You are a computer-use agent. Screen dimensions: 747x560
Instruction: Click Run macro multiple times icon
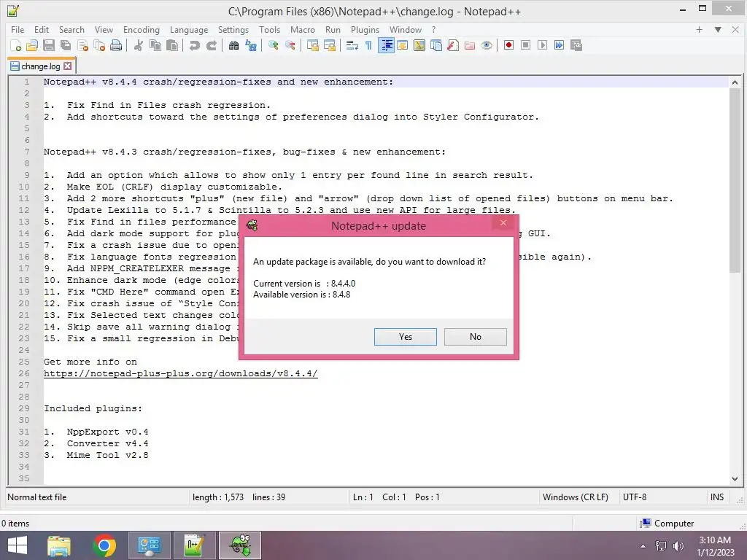pyautogui.click(x=560, y=45)
